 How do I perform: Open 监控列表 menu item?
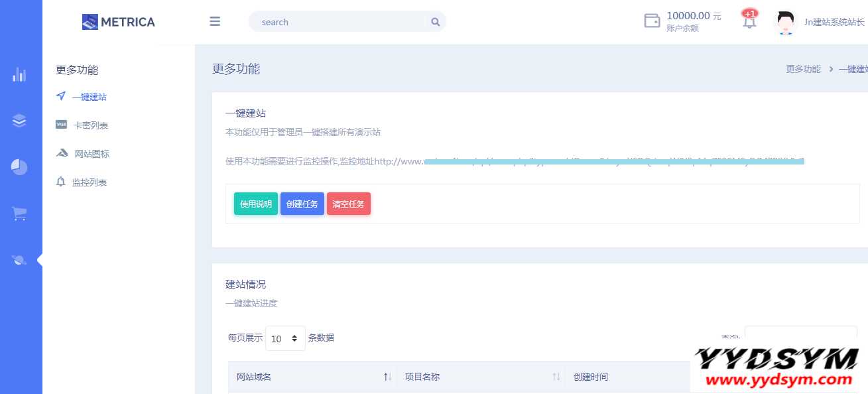click(90, 182)
